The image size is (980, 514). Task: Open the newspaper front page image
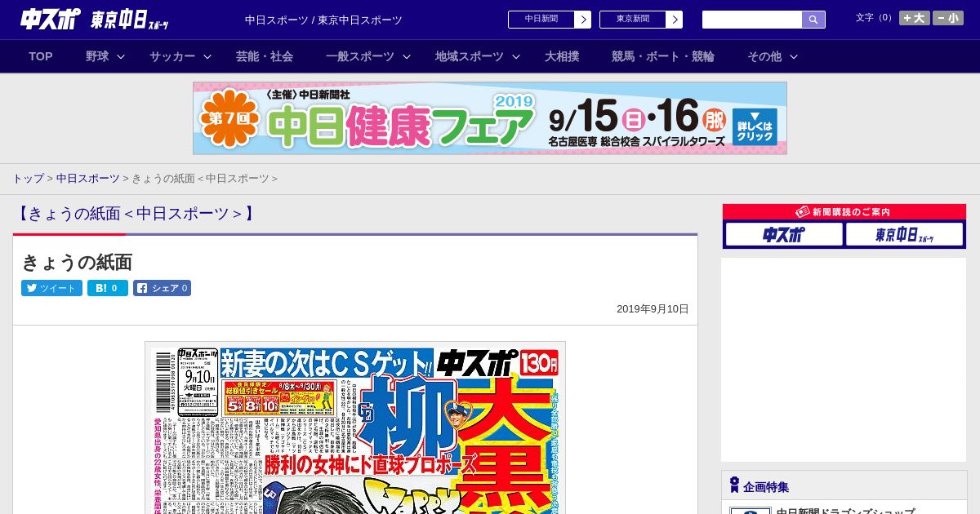[355, 428]
